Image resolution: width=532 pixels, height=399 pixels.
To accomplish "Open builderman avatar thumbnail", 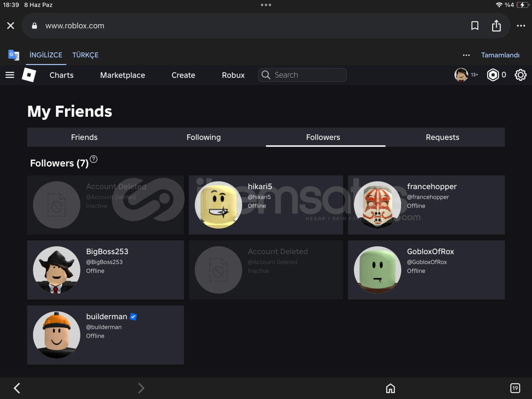I will pyautogui.click(x=57, y=335).
